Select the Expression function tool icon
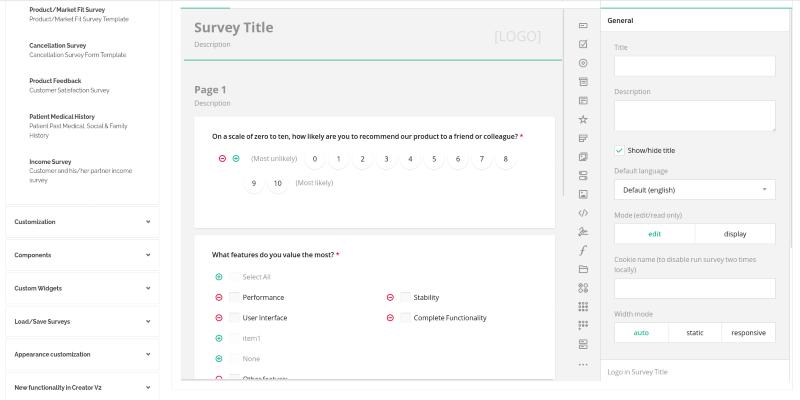The width and height of the screenshot is (800, 400). 583,250
